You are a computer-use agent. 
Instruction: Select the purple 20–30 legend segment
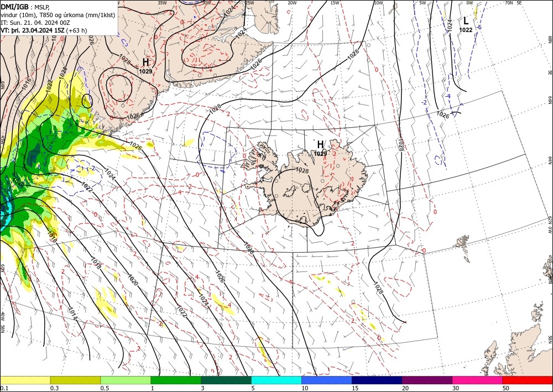[x=427, y=380]
